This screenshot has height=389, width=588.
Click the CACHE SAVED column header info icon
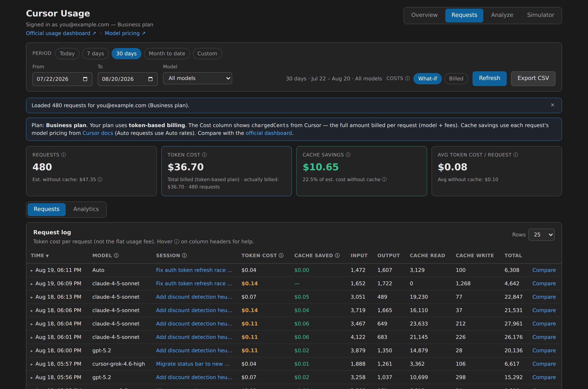[x=337, y=255]
